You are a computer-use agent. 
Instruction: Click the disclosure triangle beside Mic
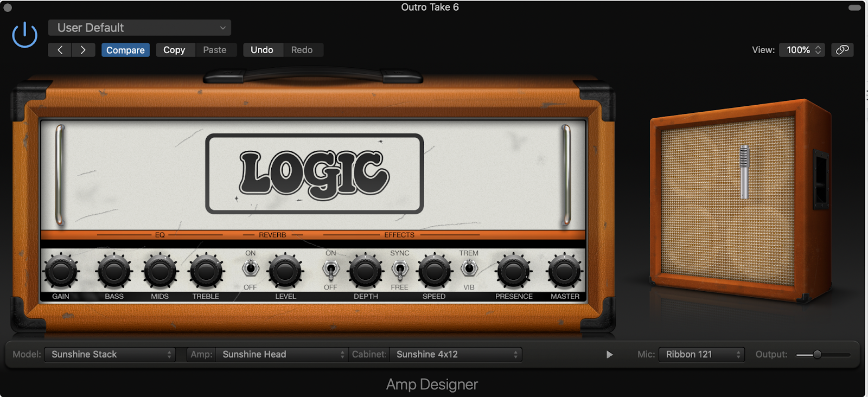pyautogui.click(x=609, y=355)
